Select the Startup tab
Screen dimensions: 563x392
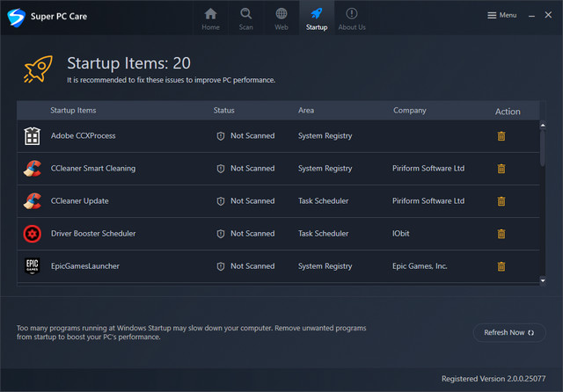click(x=317, y=18)
